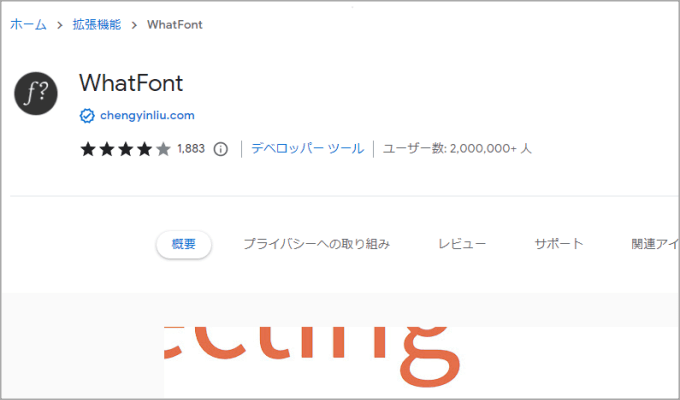The width and height of the screenshot is (680, 400).
Task: Click the star rating row
Action: 125,149
